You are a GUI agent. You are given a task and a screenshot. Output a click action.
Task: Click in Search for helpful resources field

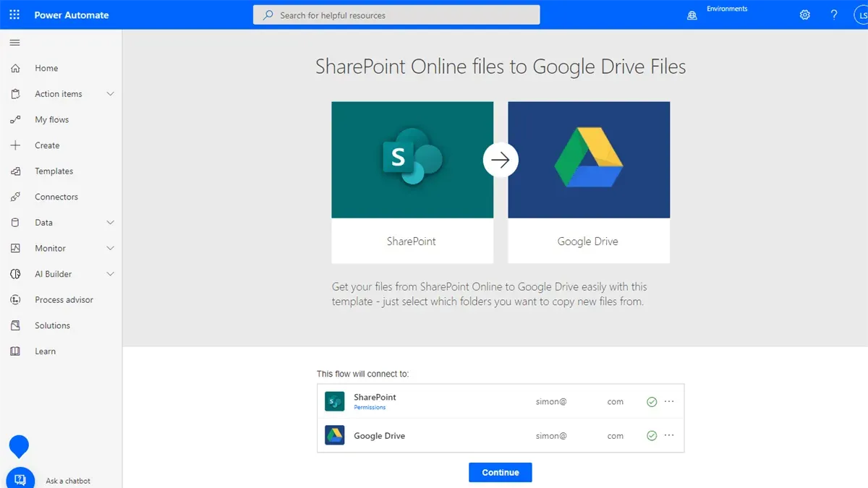point(396,15)
